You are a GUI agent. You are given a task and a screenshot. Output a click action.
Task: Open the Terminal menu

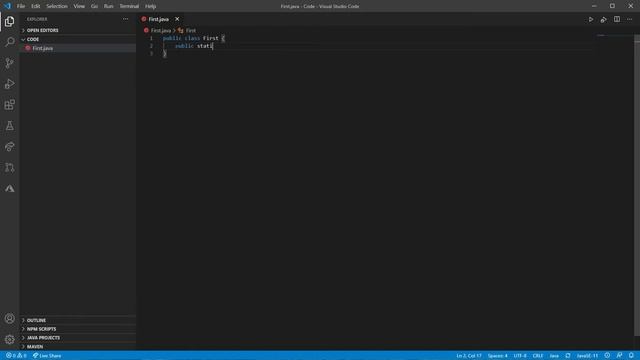click(x=129, y=6)
